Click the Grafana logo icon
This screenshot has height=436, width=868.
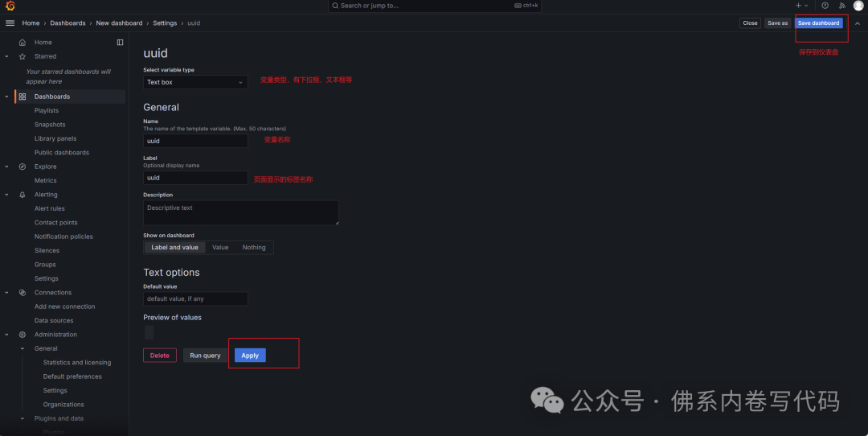pos(10,6)
